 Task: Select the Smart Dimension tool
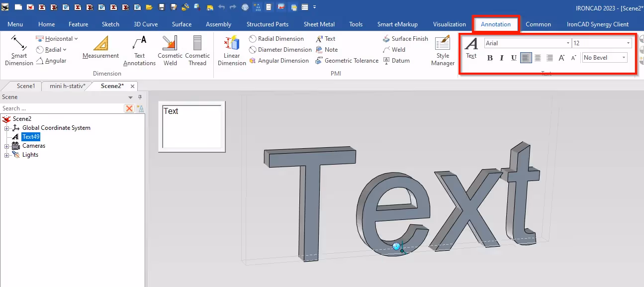click(x=18, y=50)
